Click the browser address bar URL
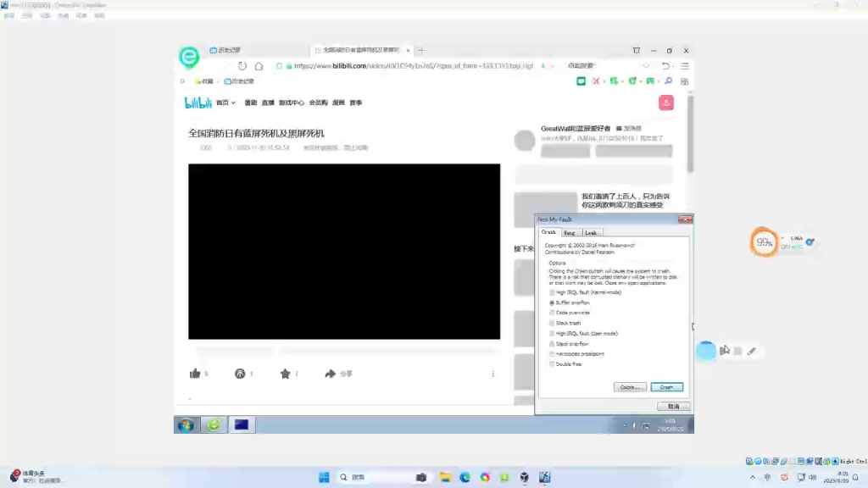The height and width of the screenshot is (488, 868). pyautogui.click(x=414, y=66)
